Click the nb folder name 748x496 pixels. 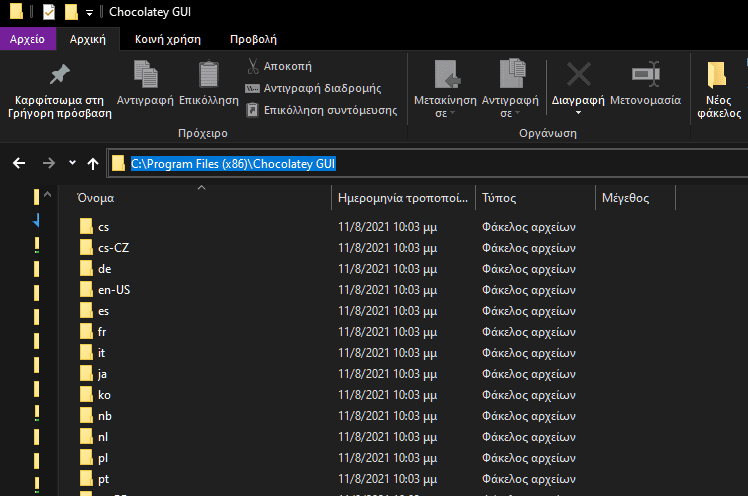click(x=104, y=416)
